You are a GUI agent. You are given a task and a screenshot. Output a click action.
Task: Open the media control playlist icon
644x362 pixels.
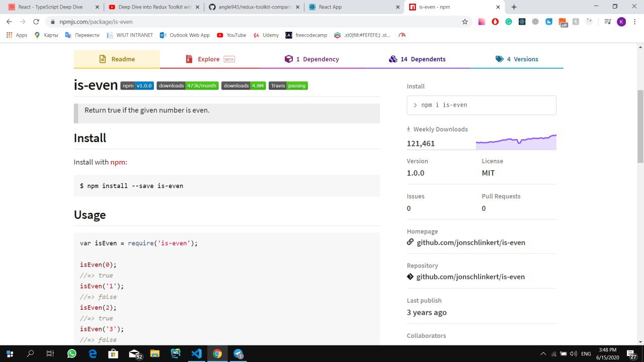(608, 22)
